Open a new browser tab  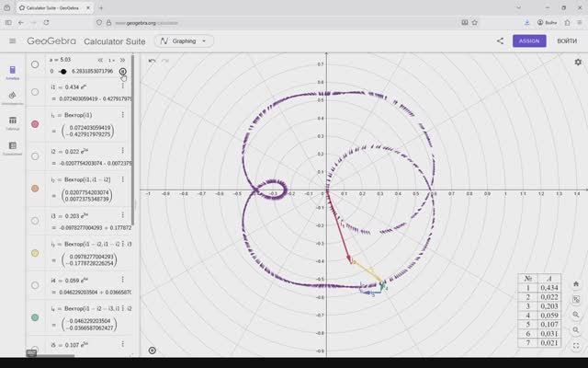coord(101,7)
